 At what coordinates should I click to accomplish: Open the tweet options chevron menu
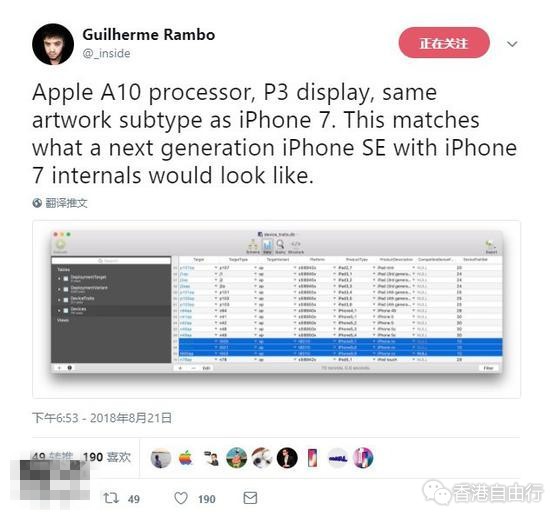[512, 44]
